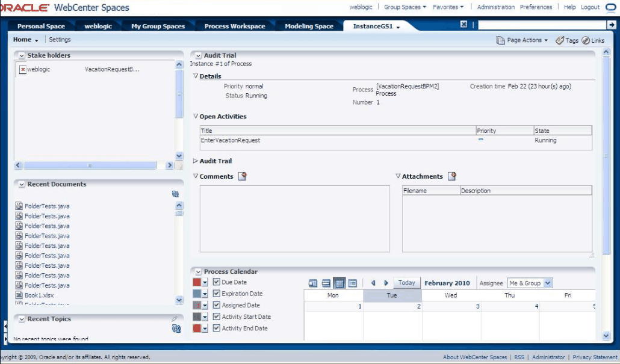Click the red X icon beside weblogic stakeholder
This screenshot has height=364, width=620.
[x=23, y=70]
